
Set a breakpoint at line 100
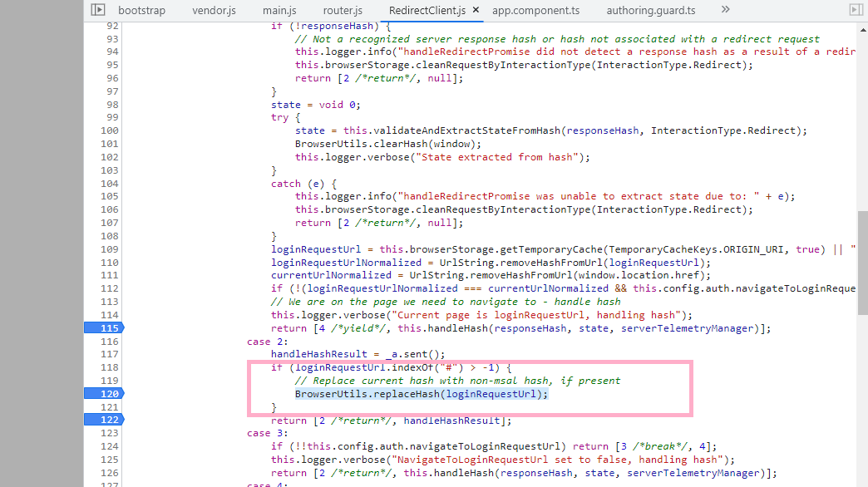point(110,130)
